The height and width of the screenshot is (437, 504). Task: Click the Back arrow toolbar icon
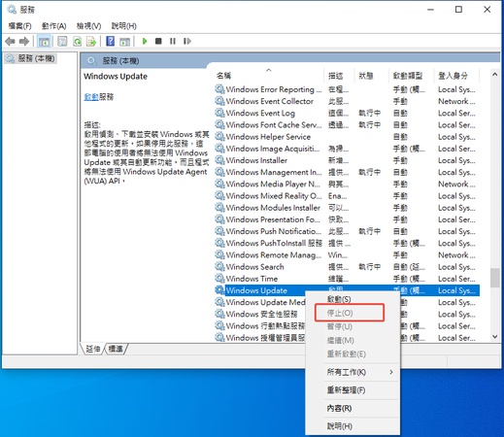(x=10, y=41)
